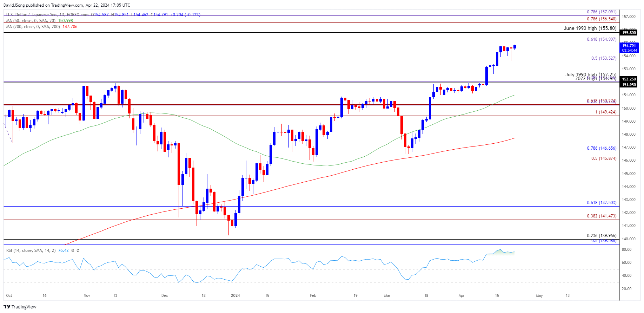Click the bar countdown timer 03:54:44
Viewport: 644px width, 313px height.
[x=629, y=50]
